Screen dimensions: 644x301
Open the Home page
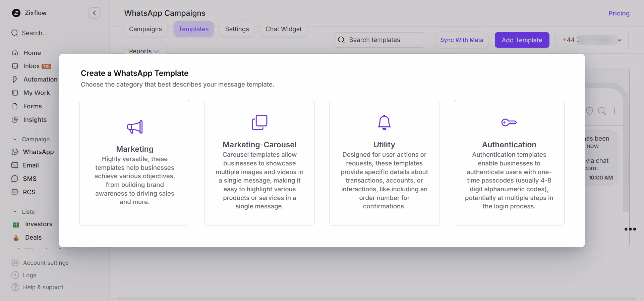coord(32,53)
